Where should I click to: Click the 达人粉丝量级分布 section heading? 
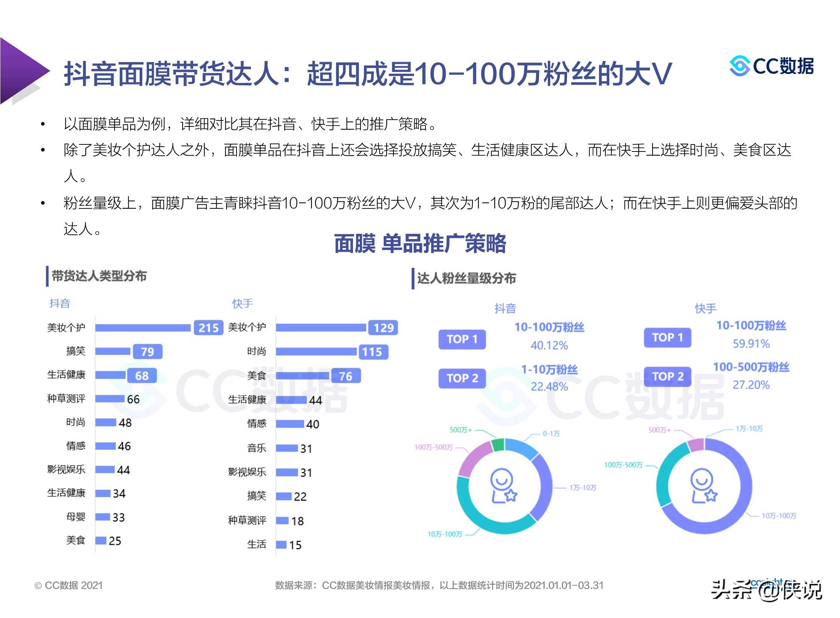coord(466,278)
